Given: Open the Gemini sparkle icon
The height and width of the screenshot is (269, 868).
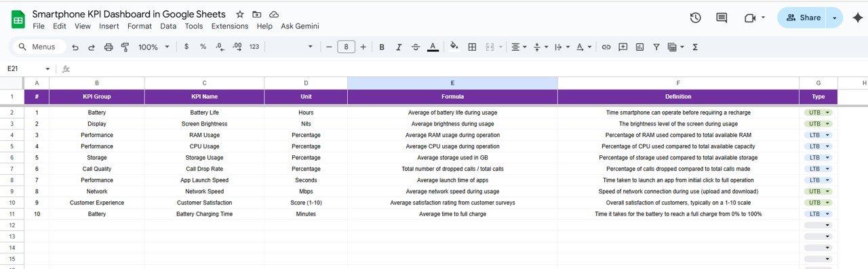Looking at the screenshot, I should tap(857, 18).
